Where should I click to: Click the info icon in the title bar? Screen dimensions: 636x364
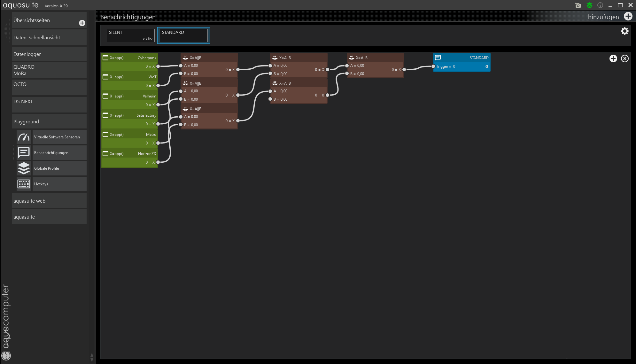click(x=600, y=5)
